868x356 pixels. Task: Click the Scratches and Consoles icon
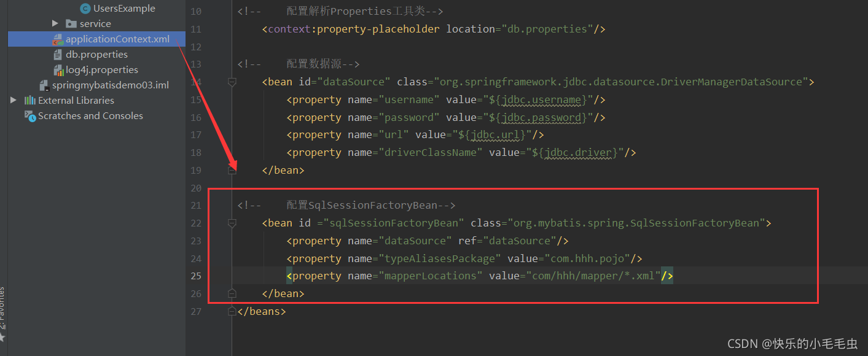(x=30, y=116)
